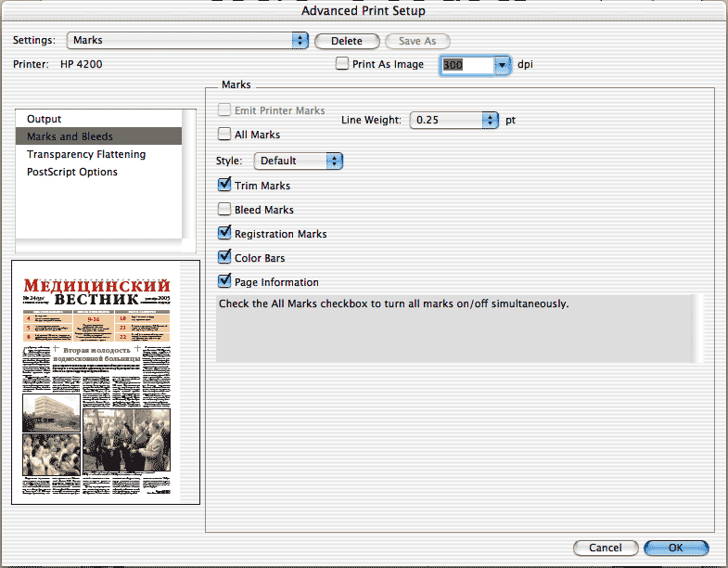Select Transparency Flattening in the list

click(98, 154)
